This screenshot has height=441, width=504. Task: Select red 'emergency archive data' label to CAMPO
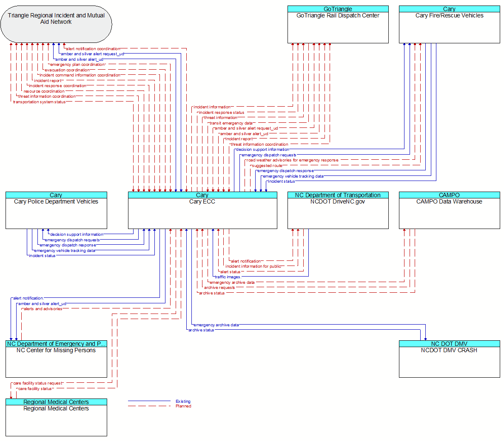[232, 283]
